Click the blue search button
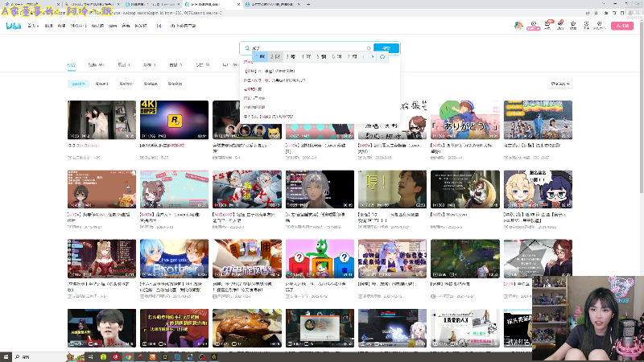This screenshot has height=362, width=644. tap(386, 48)
